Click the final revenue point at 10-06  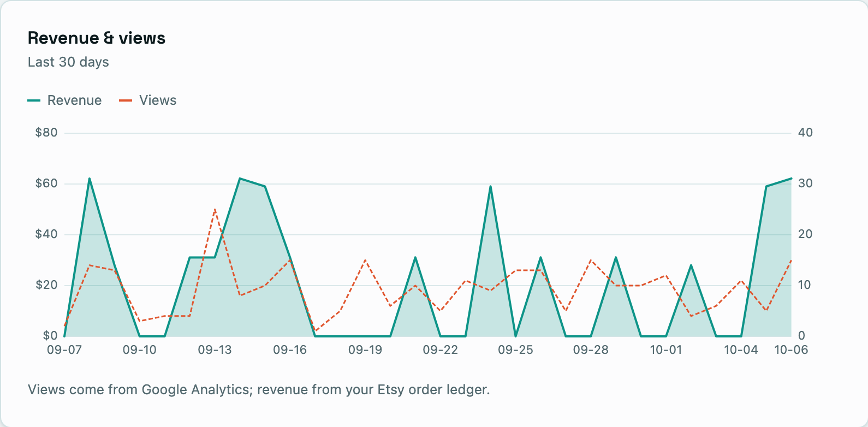(791, 179)
